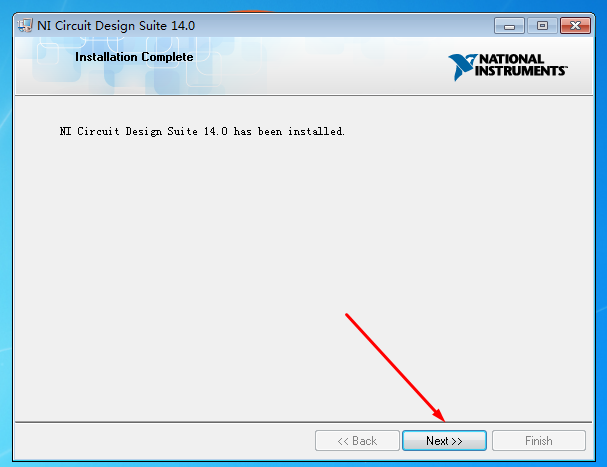This screenshot has height=467, width=607.
Task: Click the 'NI Circuit Design Suite 14.0' window title
Action: (x=116, y=26)
